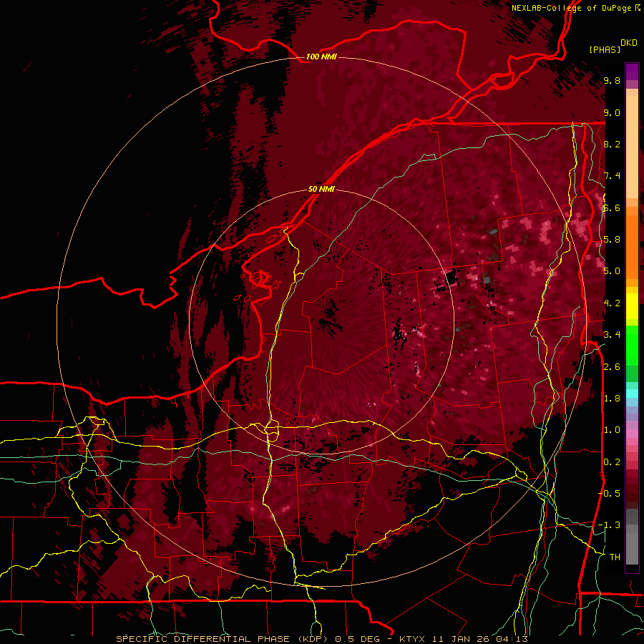
Task: Click the 4.2 value on the scale
Action: (612, 303)
